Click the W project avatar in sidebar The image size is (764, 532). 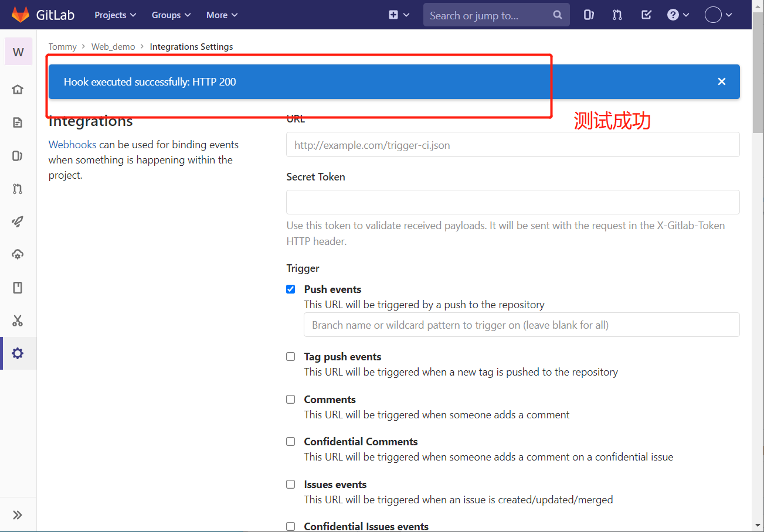pyautogui.click(x=18, y=52)
